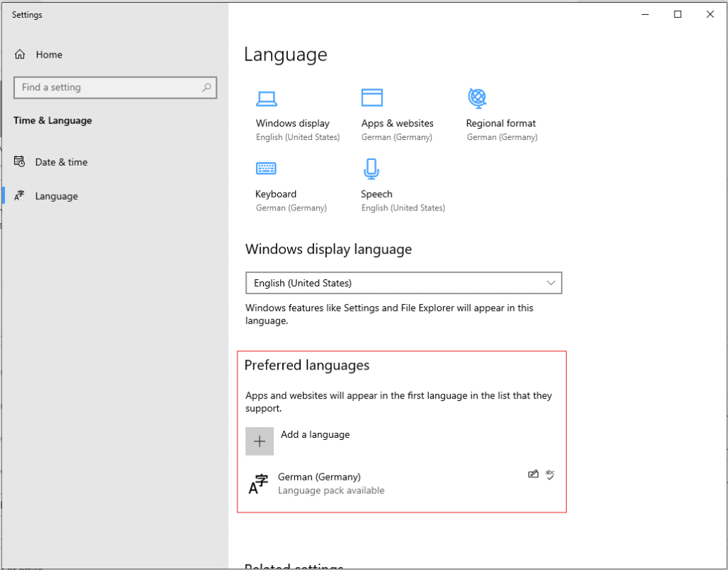Click the Add a language label
Screen dimensions: 728x570
point(315,434)
